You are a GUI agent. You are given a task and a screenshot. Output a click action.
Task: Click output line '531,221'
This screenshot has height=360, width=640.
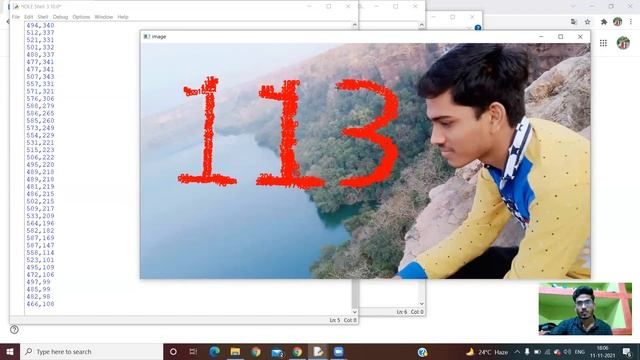40,143
